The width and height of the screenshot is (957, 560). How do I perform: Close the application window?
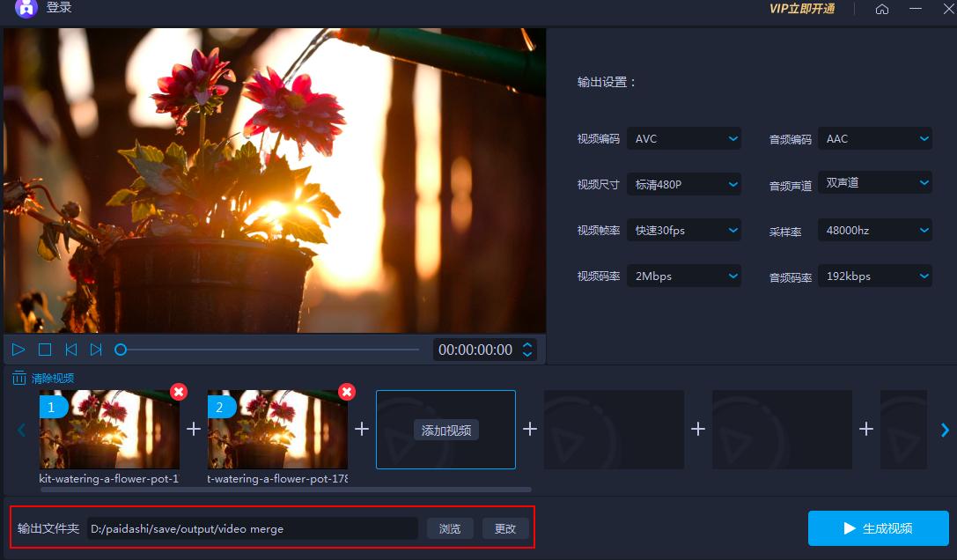(x=950, y=9)
